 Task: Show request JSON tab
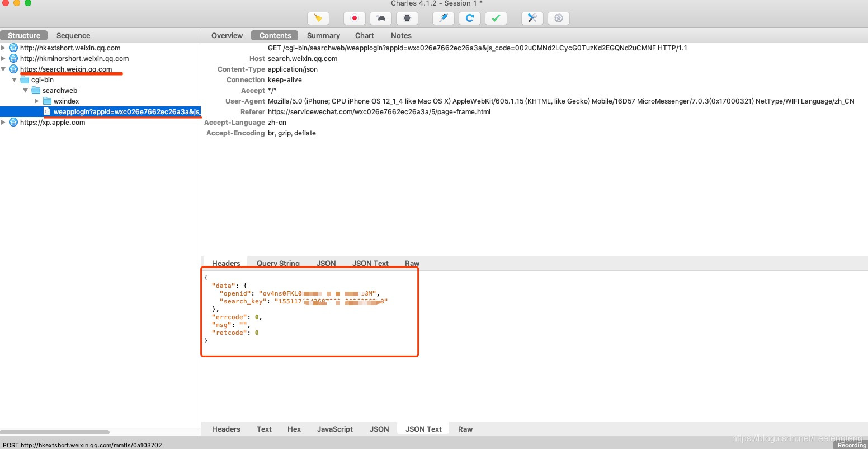click(326, 263)
